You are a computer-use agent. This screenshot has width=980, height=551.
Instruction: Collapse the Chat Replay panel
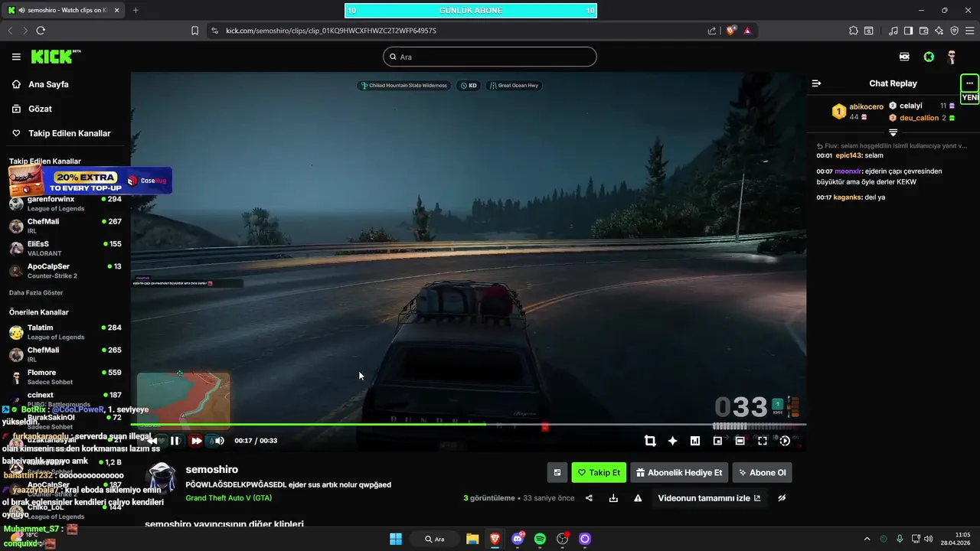click(816, 83)
